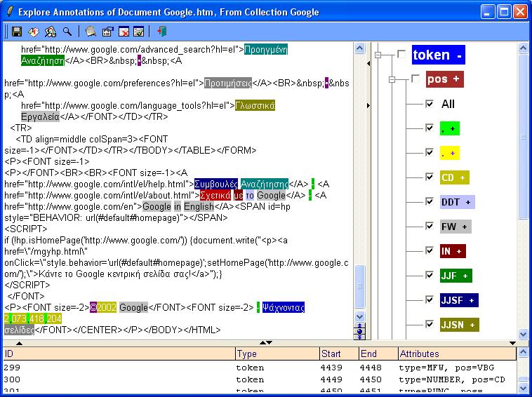Click the window with red X icon
Screen dimensions: 532x397
coord(124,32)
